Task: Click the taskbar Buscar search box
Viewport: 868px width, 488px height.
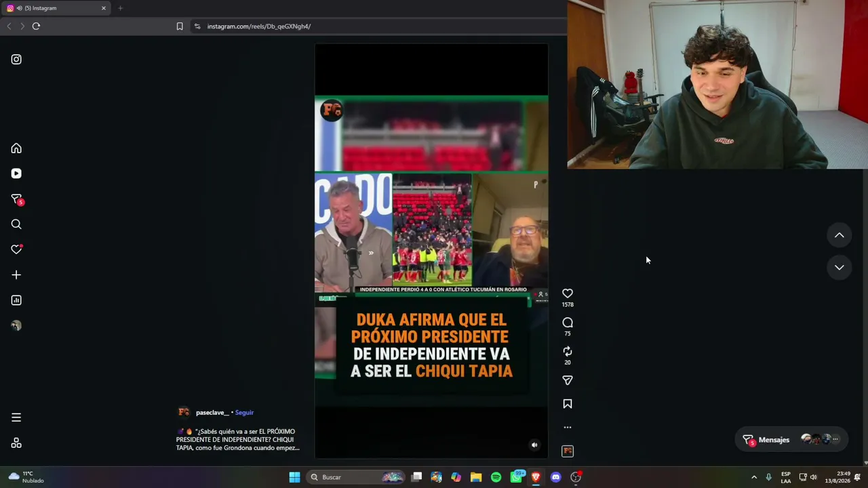Action: pos(356,477)
